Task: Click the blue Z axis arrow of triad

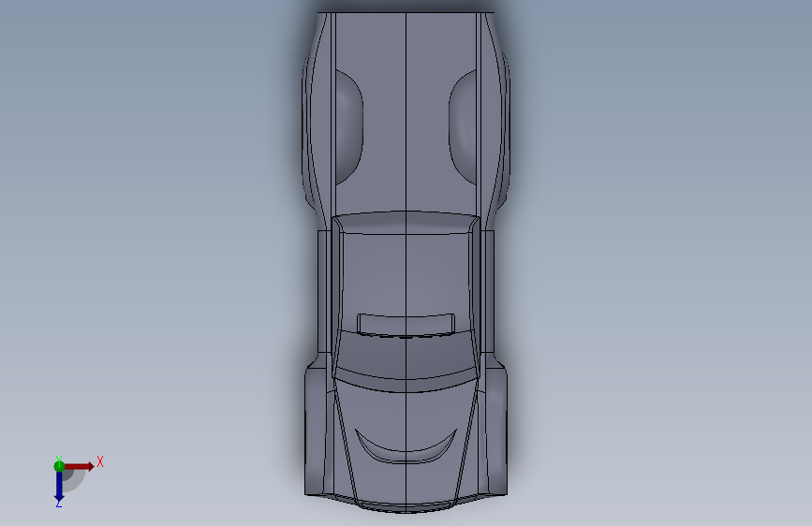Action: (x=59, y=486)
